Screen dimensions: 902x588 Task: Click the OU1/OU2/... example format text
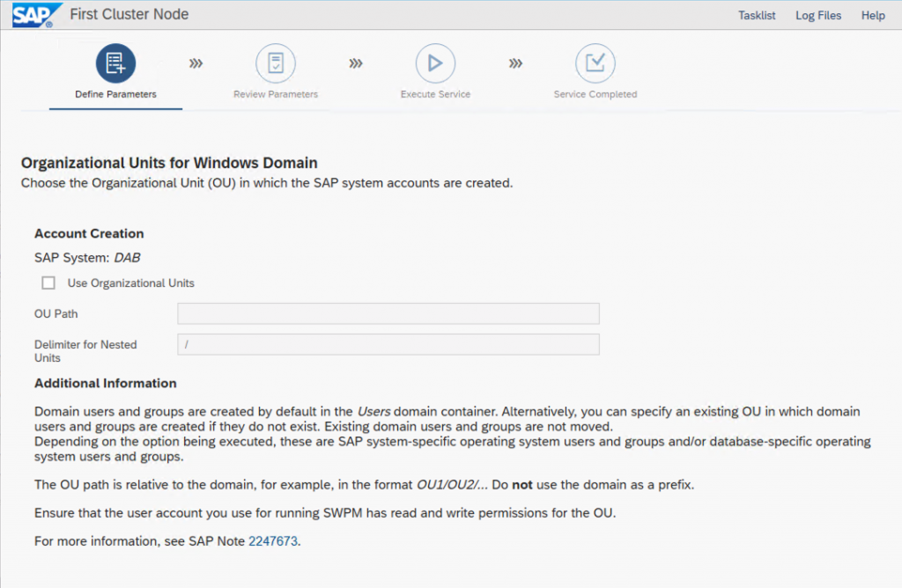click(x=452, y=485)
